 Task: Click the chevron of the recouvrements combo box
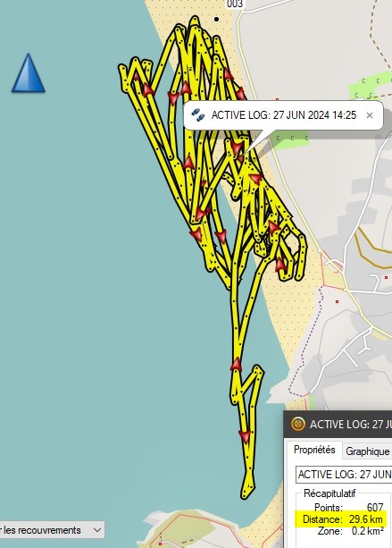click(x=97, y=530)
